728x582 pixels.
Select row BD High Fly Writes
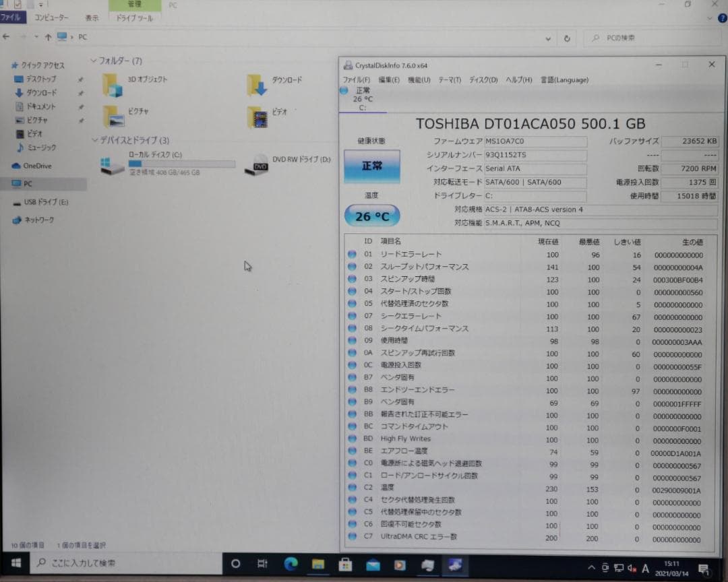pos(529,439)
